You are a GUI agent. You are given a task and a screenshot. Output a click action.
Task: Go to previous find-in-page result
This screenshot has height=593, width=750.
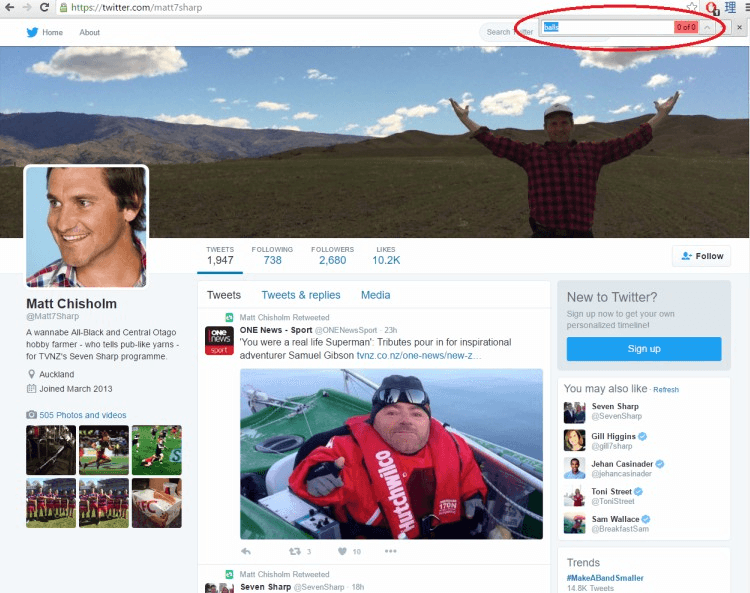pyautogui.click(x=707, y=27)
